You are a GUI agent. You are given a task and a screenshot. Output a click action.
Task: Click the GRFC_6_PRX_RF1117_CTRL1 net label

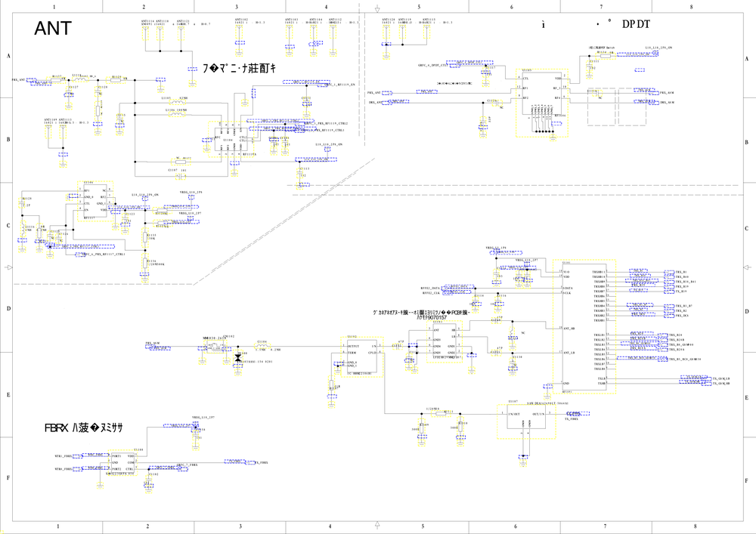(x=104, y=255)
